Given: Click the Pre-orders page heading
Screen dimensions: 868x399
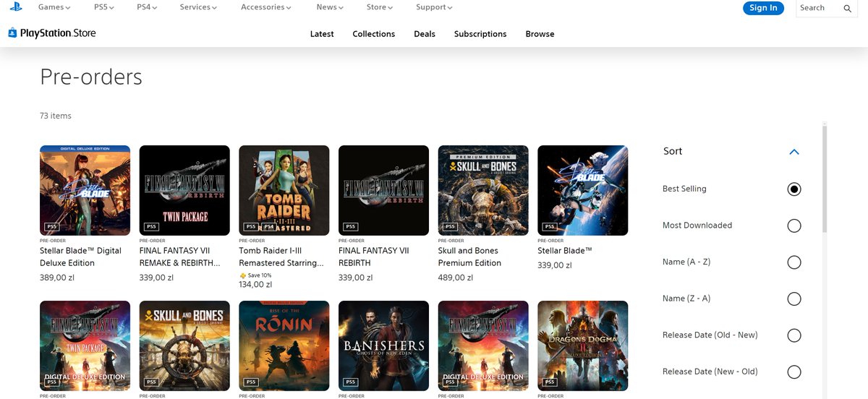Looking at the screenshot, I should [x=91, y=77].
